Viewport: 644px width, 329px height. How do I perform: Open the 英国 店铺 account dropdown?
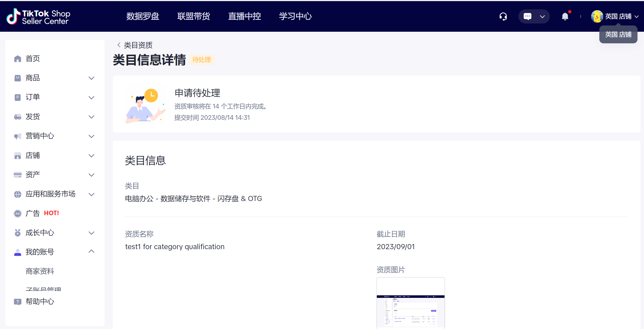[x=636, y=16]
